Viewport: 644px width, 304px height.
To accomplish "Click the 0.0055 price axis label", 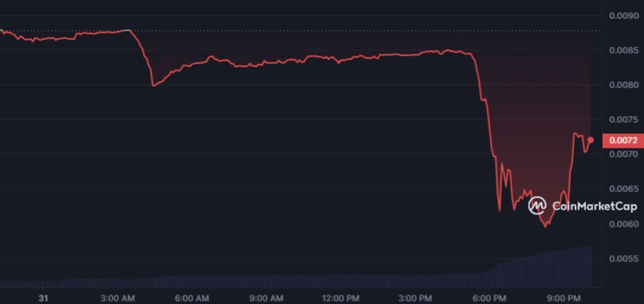I will point(623,258).
